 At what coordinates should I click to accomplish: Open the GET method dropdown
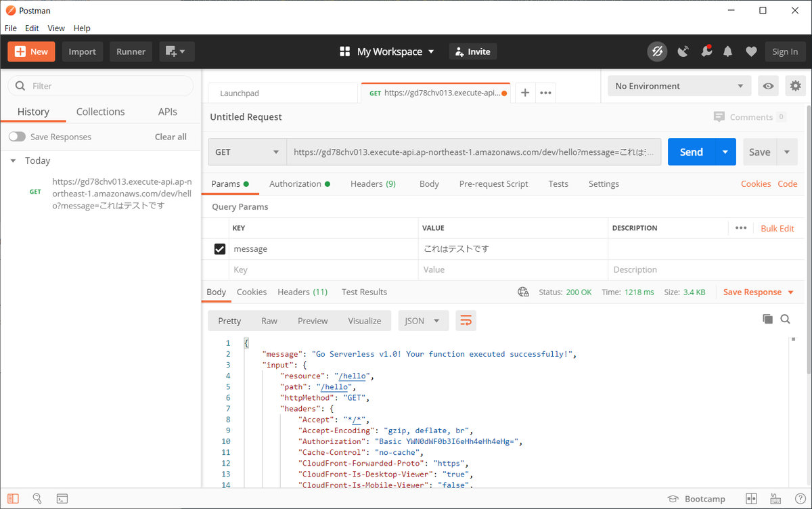(x=247, y=152)
